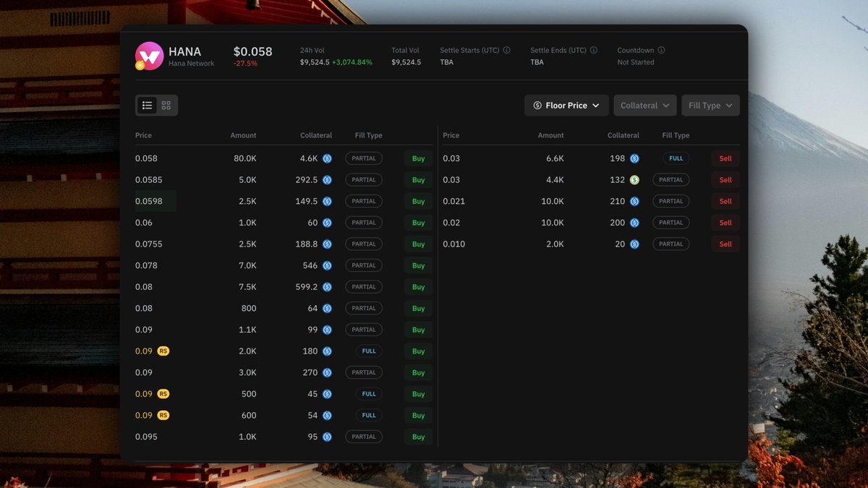Click collateral coin icon beside 95
Screen dimensions: 868x488
pyautogui.click(x=327, y=437)
